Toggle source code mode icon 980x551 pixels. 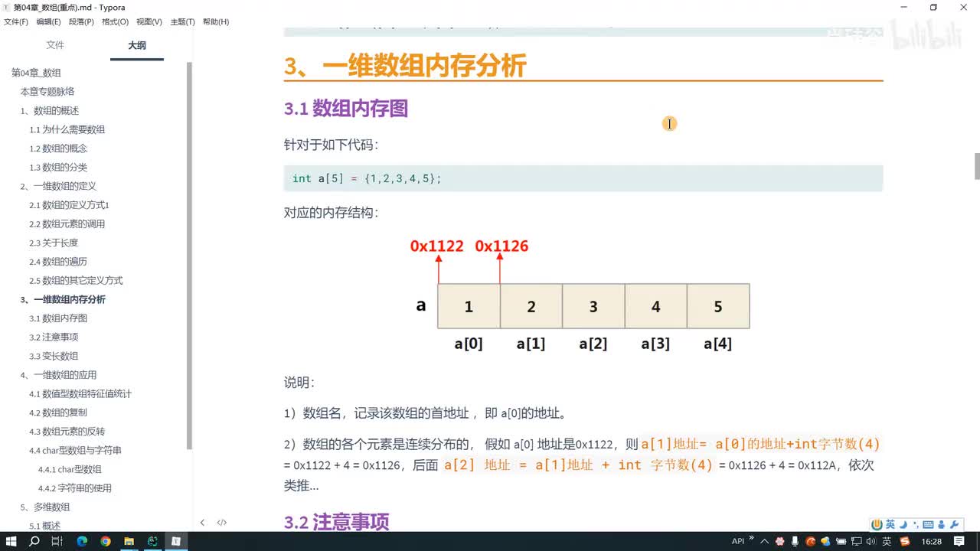(x=222, y=523)
